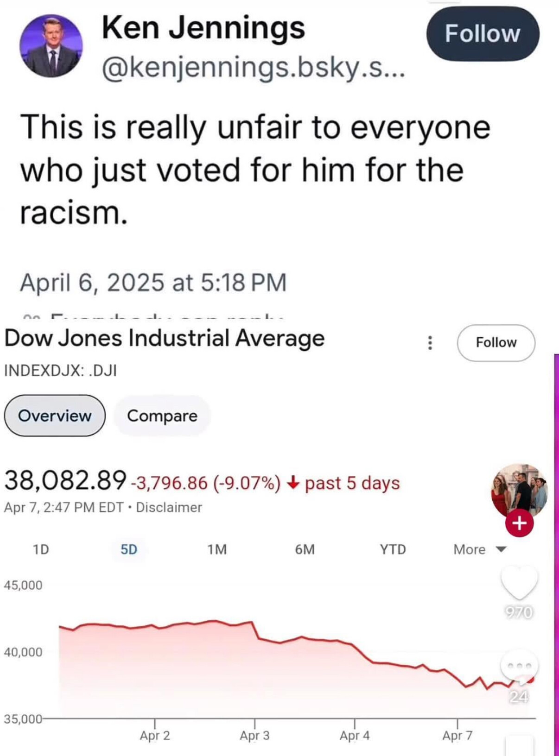Open the Disclaimer link
Screen dimensions: 559x756
169,508
